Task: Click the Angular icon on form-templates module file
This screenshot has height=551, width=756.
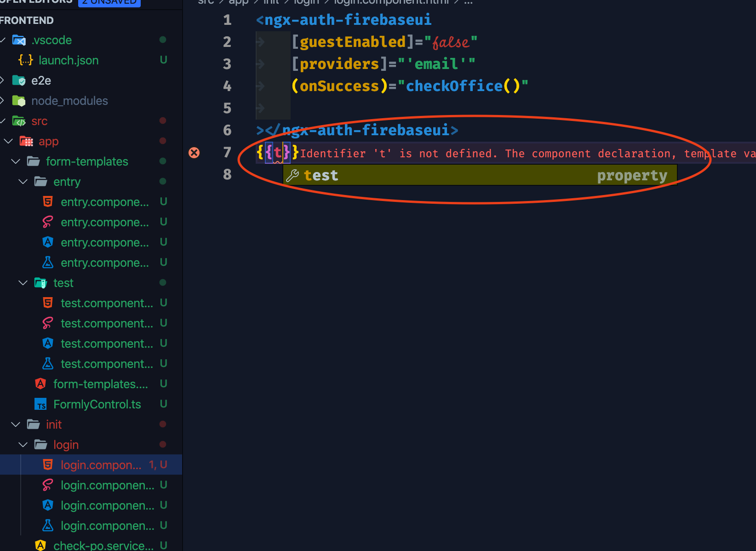Action: pos(40,384)
